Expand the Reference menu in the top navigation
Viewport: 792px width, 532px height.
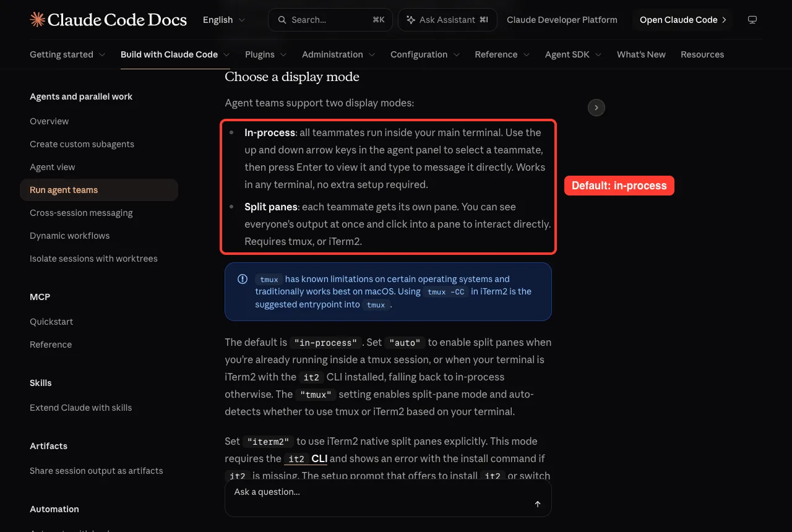(502, 54)
